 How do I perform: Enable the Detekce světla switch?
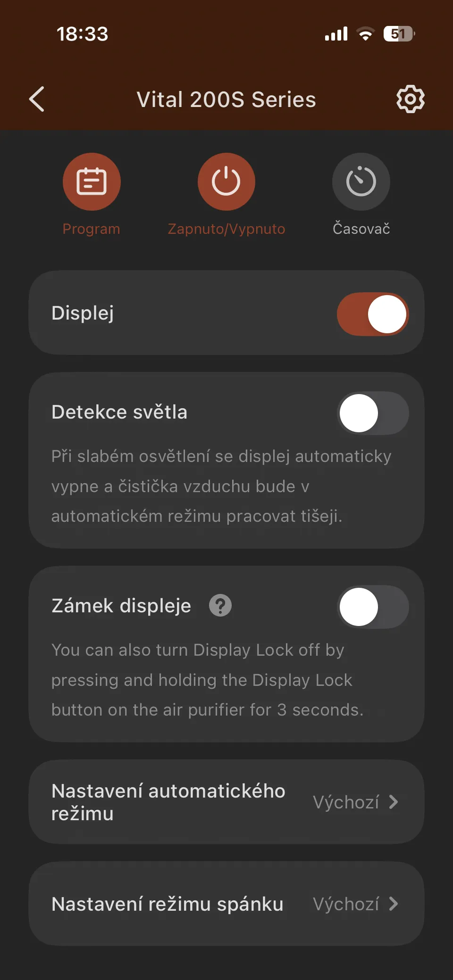coord(373,413)
